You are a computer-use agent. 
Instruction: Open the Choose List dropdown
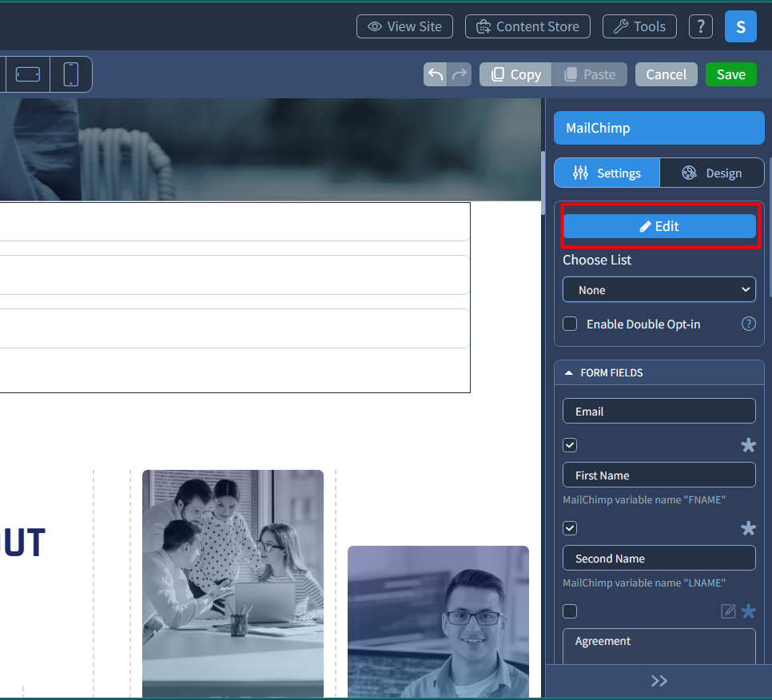tap(659, 290)
